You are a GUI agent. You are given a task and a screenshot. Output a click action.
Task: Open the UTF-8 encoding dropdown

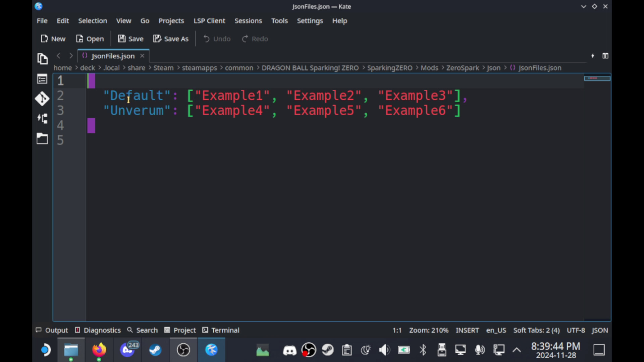[576, 330]
